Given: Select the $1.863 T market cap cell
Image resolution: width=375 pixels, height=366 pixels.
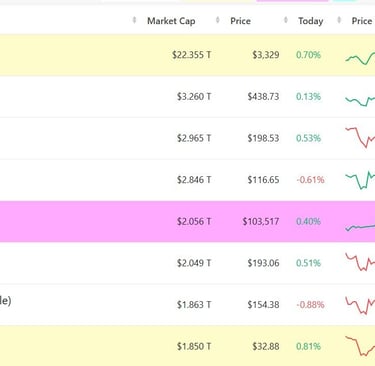Looking at the screenshot, I should click(x=194, y=305).
